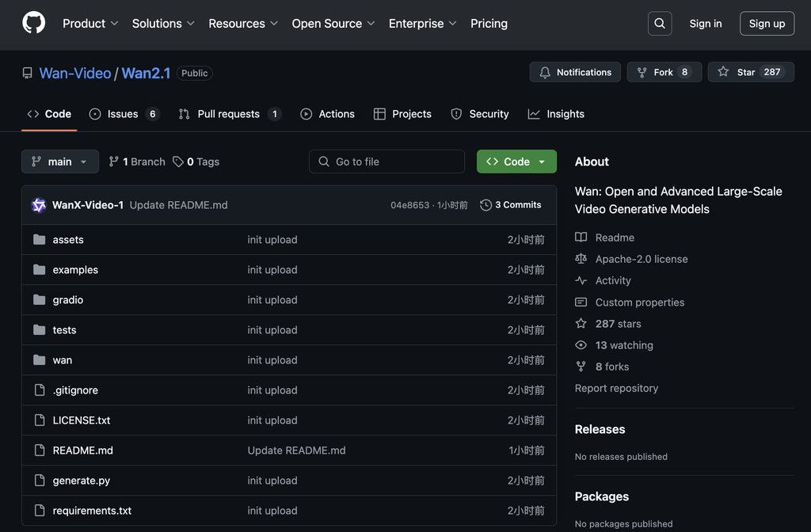Click the assets folder icon
This screenshot has height=532, width=811.
[x=40, y=239]
